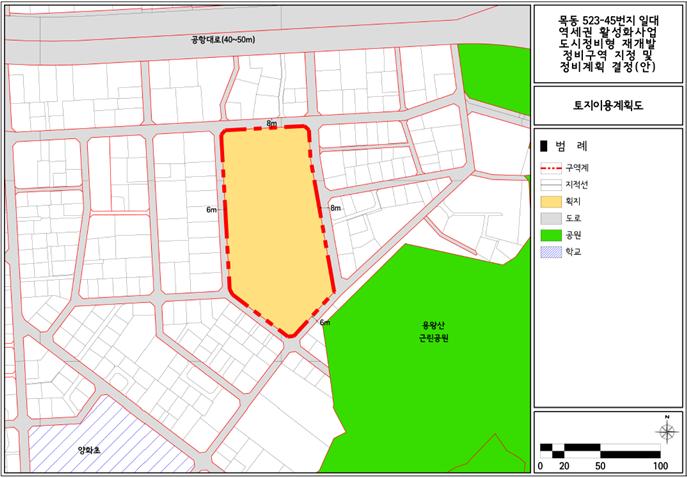
Task: Select the hatched blue 학교 legend swatch
Action: [x=549, y=252]
